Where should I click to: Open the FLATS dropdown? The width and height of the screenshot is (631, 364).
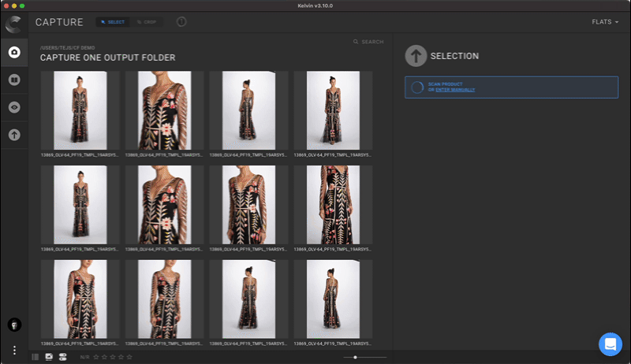(605, 22)
